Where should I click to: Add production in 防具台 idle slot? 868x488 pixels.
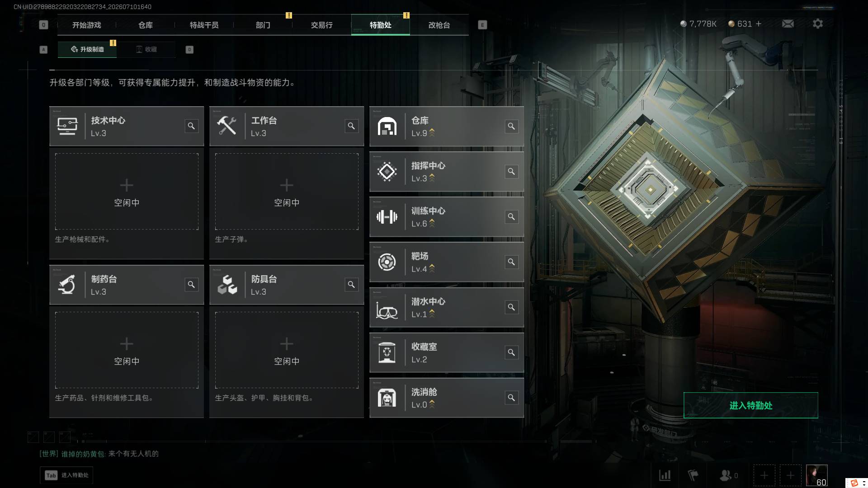click(x=287, y=350)
